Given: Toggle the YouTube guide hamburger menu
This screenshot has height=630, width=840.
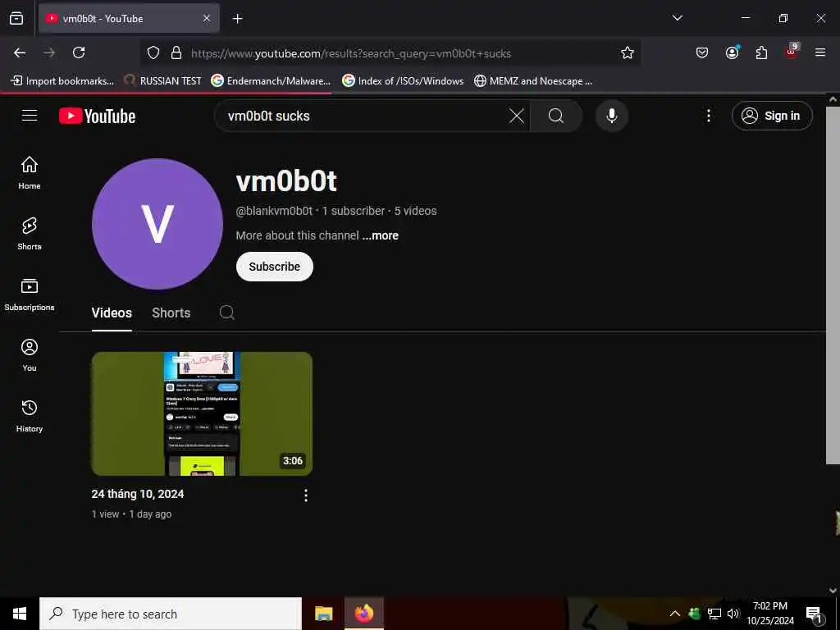Looking at the screenshot, I should tap(30, 116).
